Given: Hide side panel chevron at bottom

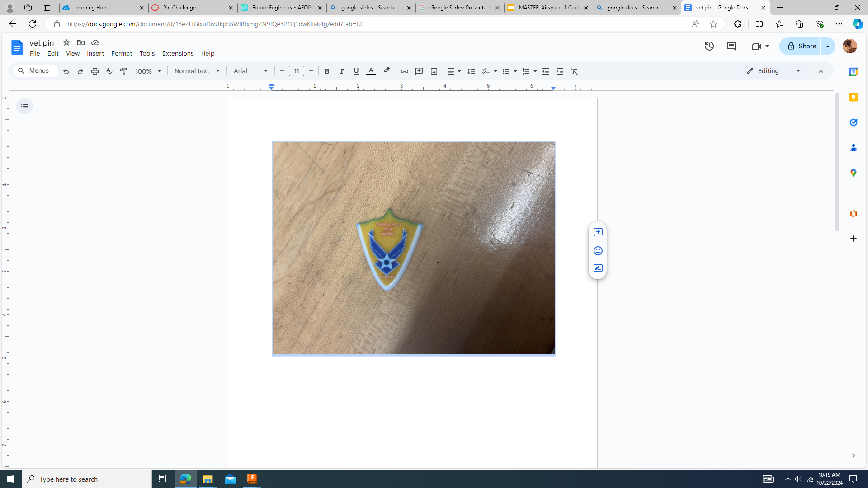Looking at the screenshot, I should tap(853, 455).
